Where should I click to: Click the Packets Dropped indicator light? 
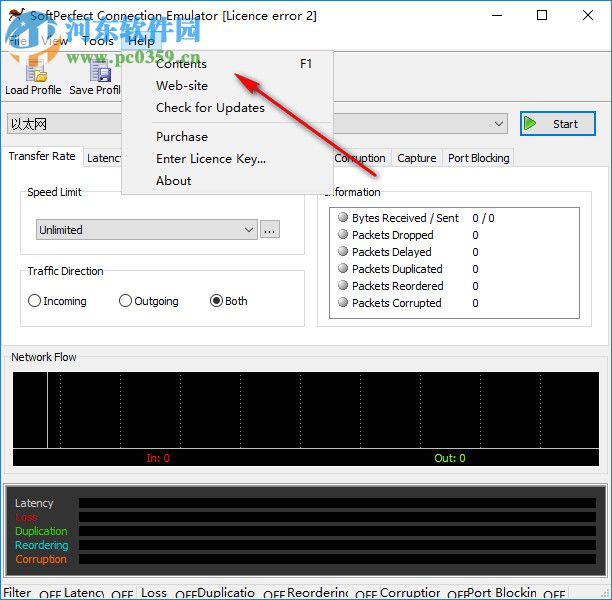[x=343, y=234]
